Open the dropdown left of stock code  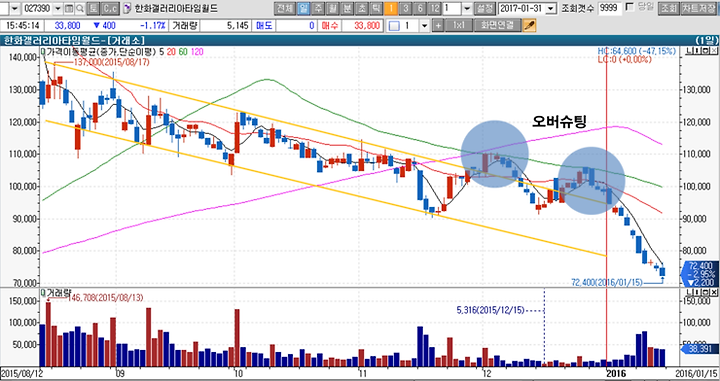click(15, 9)
